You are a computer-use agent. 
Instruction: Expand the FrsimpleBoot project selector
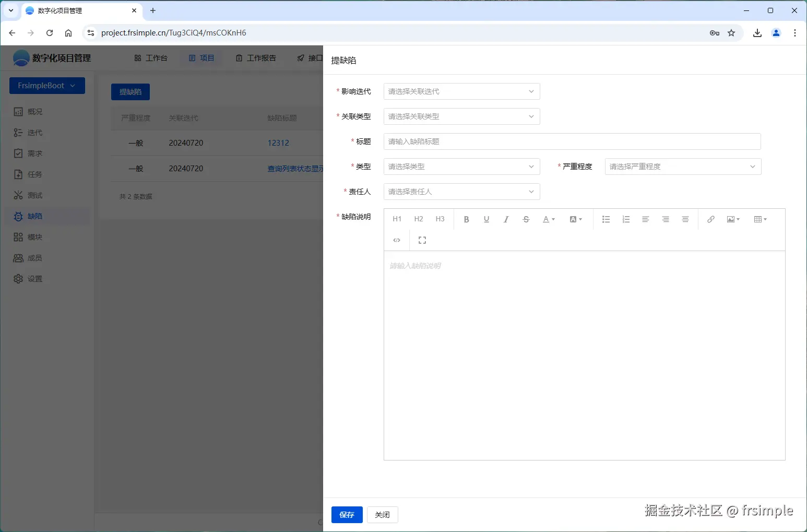[x=47, y=85]
